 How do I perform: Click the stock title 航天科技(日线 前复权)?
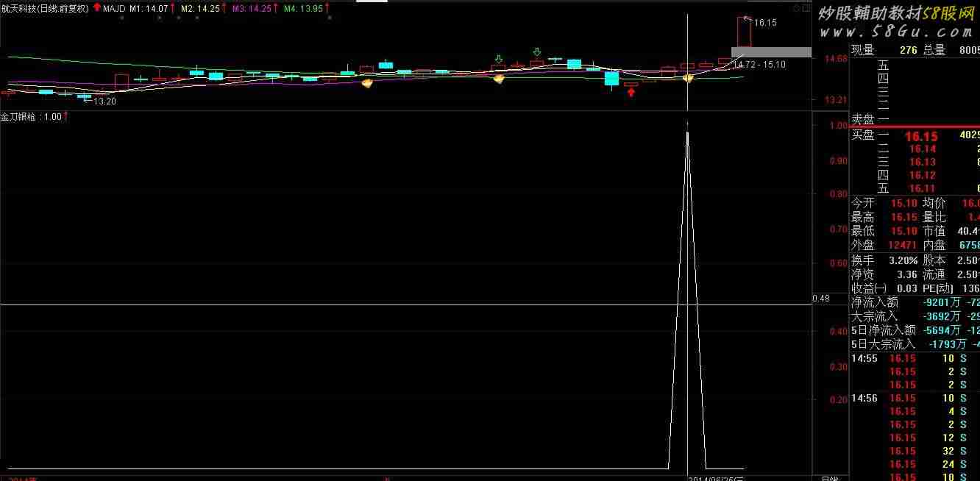pos(45,8)
